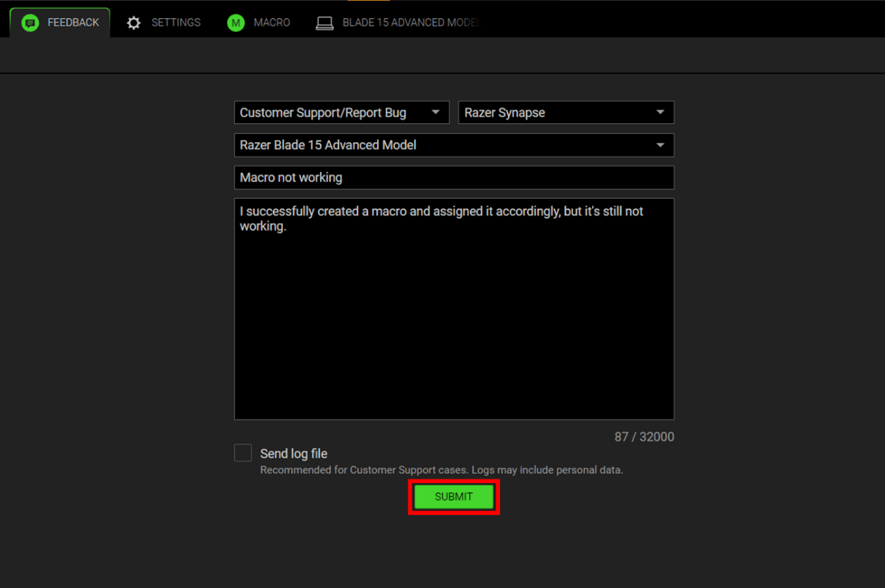Click the Settings gear icon

(x=133, y=23)
